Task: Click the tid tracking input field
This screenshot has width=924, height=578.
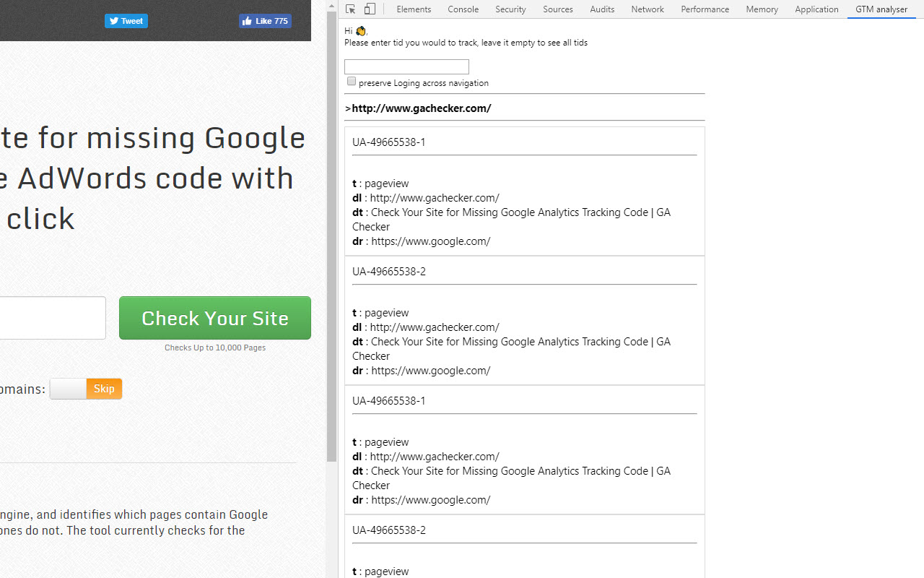Action: click(406, 66)
